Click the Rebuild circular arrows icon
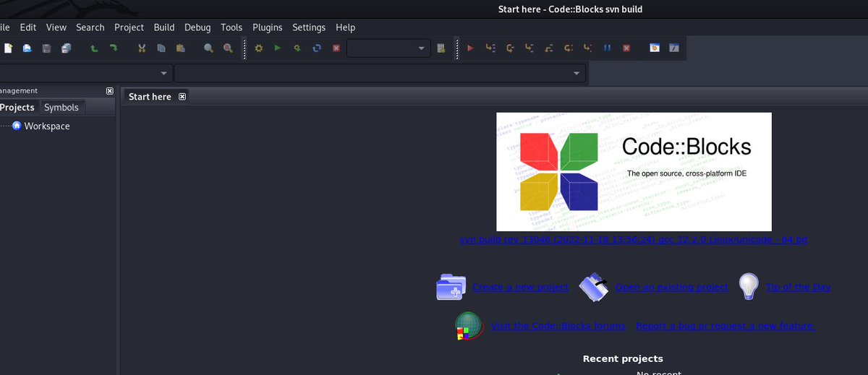The image size is (868, 375). [x=317, y=48]
